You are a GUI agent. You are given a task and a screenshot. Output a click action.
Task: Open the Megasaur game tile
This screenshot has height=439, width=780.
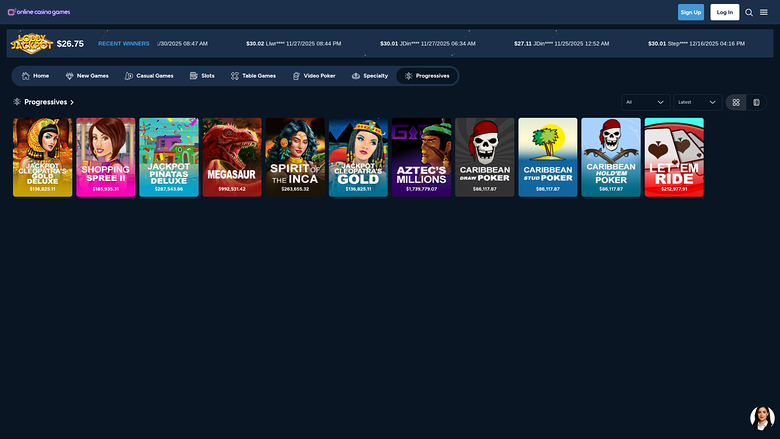(x=232, y=157)
